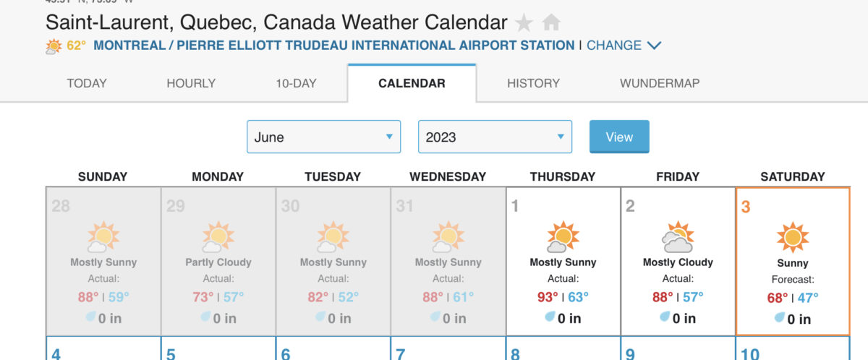This screenshot has width=868, height=360.
Task: Click the Sunny weather icon on Saturday 3
Action: coord(792,237)
